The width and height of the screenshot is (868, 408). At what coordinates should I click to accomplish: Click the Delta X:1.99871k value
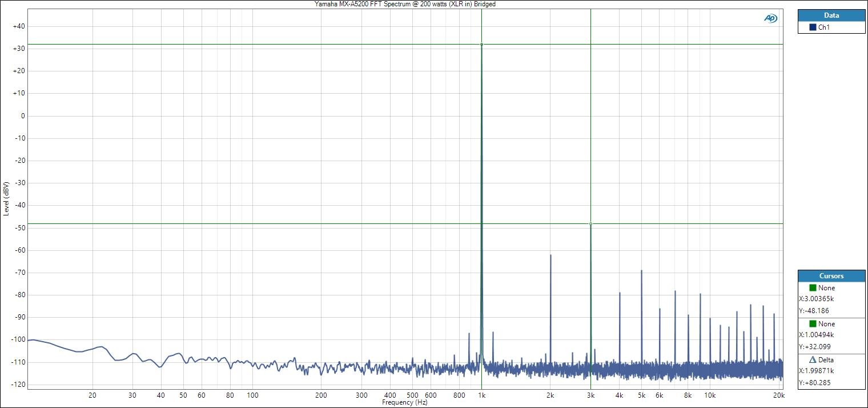click(x=817, y=371)
